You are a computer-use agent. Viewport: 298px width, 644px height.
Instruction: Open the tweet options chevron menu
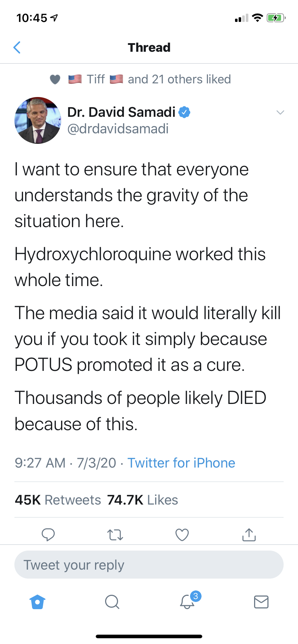(280, 112)
